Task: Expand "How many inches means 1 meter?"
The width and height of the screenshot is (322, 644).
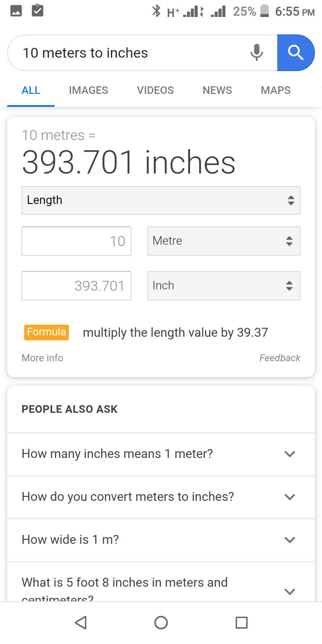Action: [161, 454]
